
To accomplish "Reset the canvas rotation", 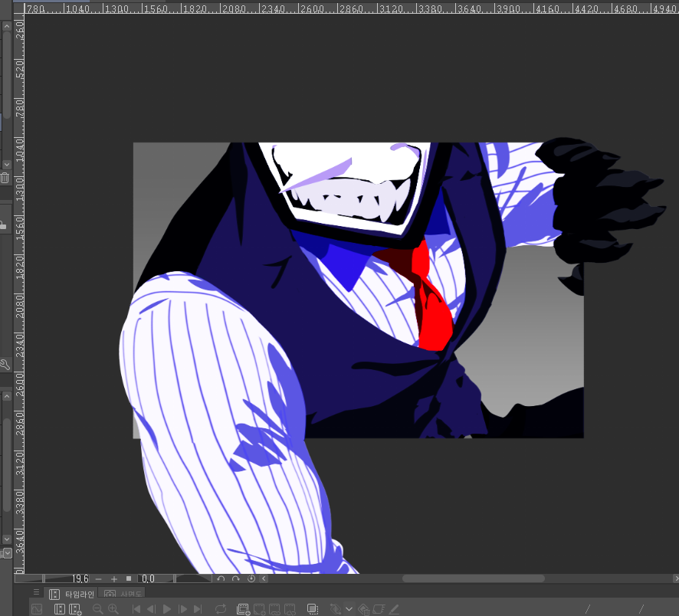I will [251, 578].
